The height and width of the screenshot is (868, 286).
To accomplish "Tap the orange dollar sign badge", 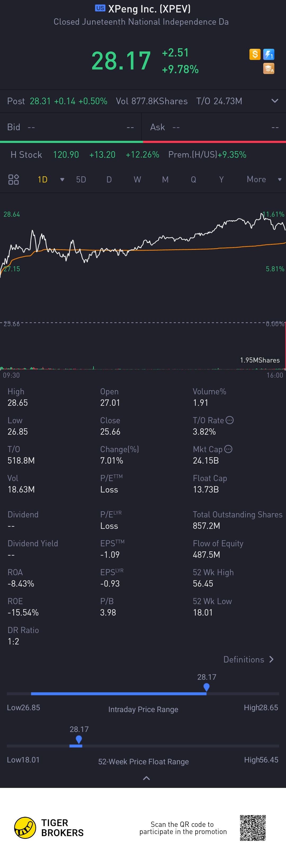I will [x=255, y=54].
